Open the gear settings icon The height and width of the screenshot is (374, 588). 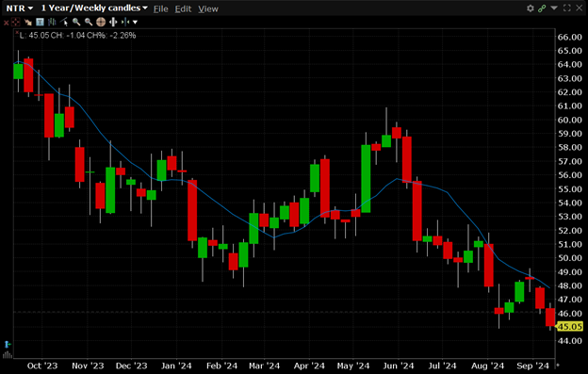(530, 8)
